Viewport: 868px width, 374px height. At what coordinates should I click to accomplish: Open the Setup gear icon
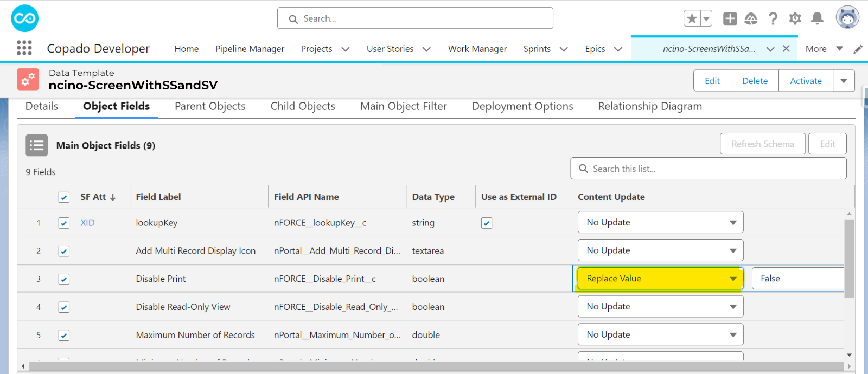click(x=795, y=18)
